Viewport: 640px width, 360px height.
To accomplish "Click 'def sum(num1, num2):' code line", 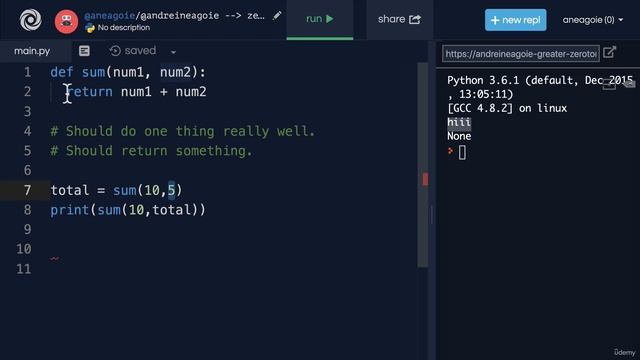I will pos(128,72).
